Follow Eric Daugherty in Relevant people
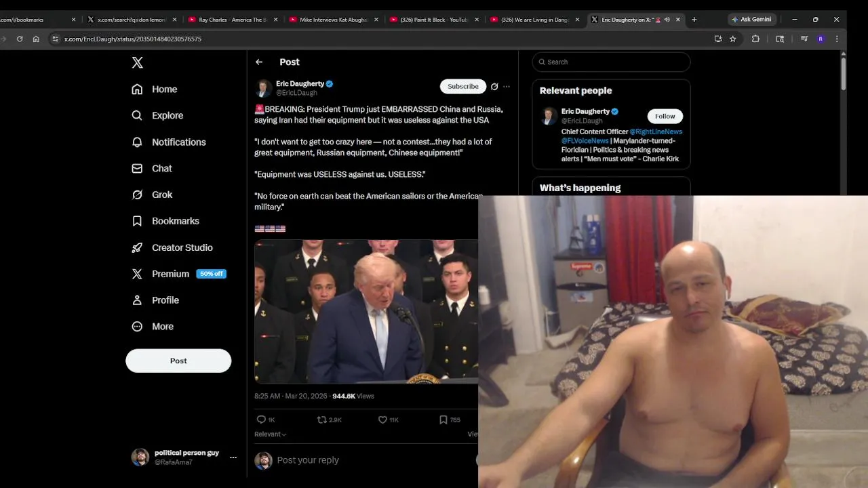The height and width of the screenshot is (488, 868). point(665,116)
